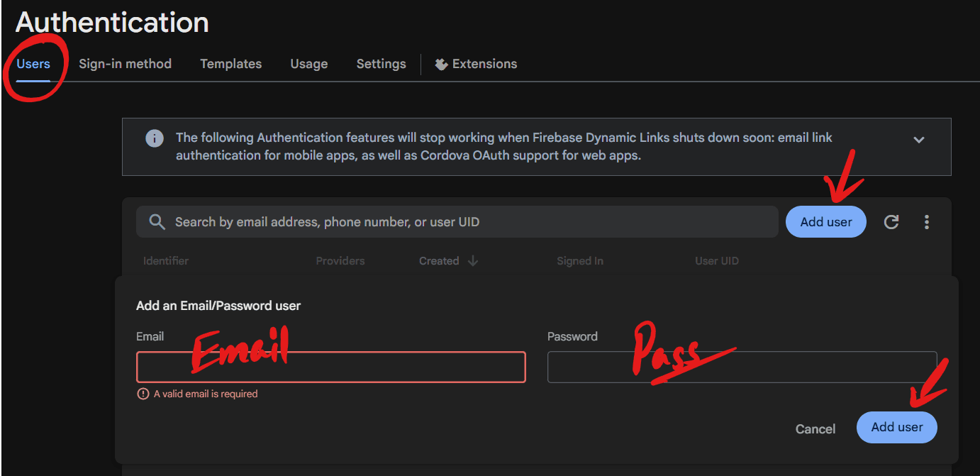The width and height of the screenshot is (980, 476).
Task: Click the Signed In column header
Action: point(580,261)
